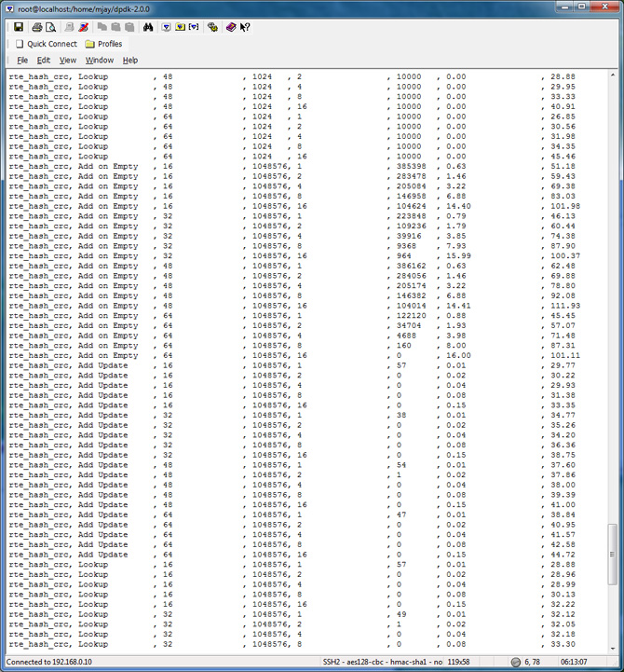Click the session time '06:13:07' in status bar

[574, 662]
